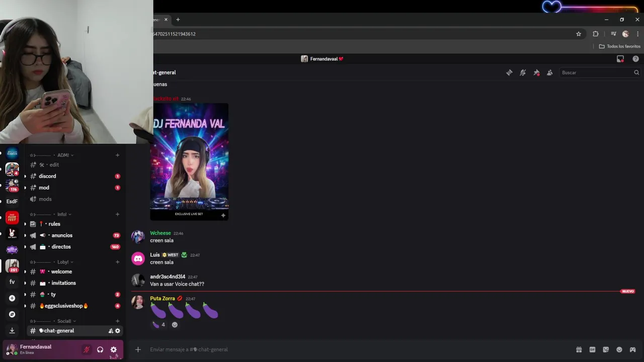The image size is (644, 362).
Task: Open the Todos los favoritos bookmarks folder
Action: point(619,46)
